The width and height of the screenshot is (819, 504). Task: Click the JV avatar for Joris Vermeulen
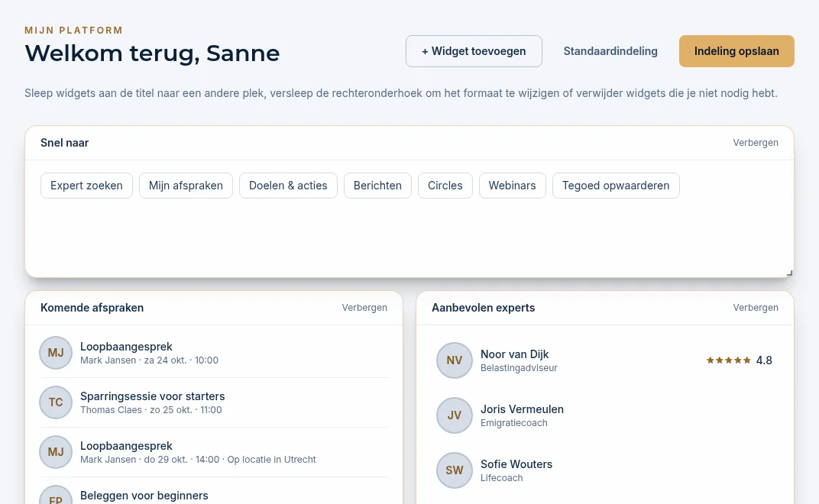tap(455, 415)
